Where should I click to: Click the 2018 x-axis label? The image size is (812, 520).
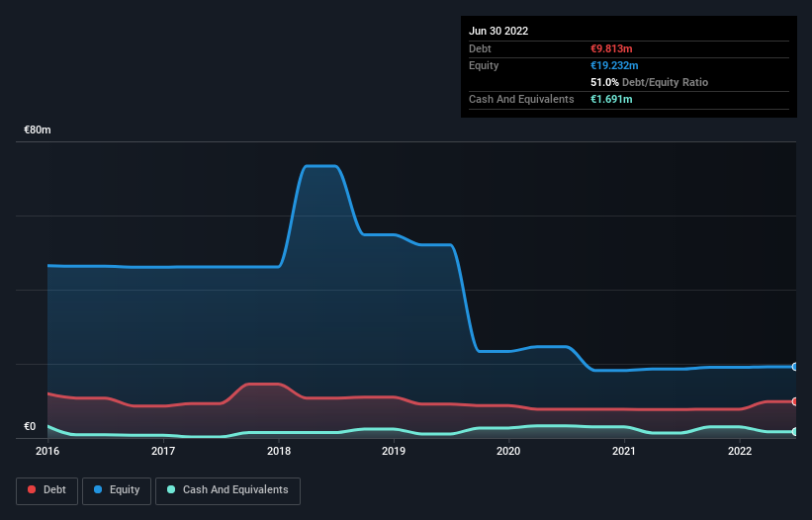point(279,451)
